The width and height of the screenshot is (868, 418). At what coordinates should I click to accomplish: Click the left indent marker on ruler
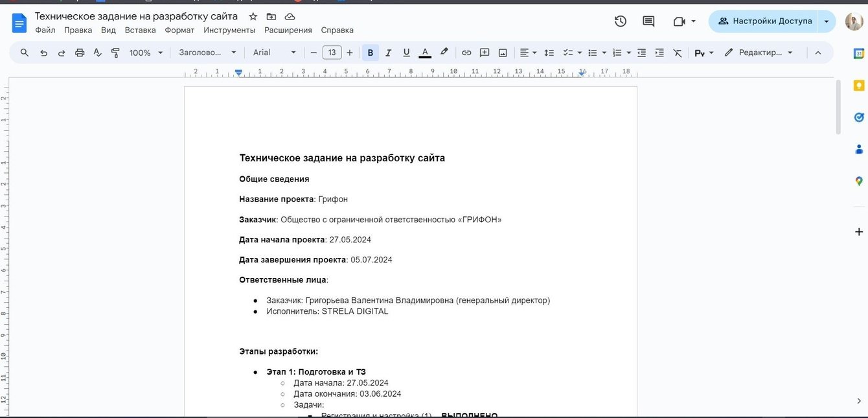click(x=238, y=73)
